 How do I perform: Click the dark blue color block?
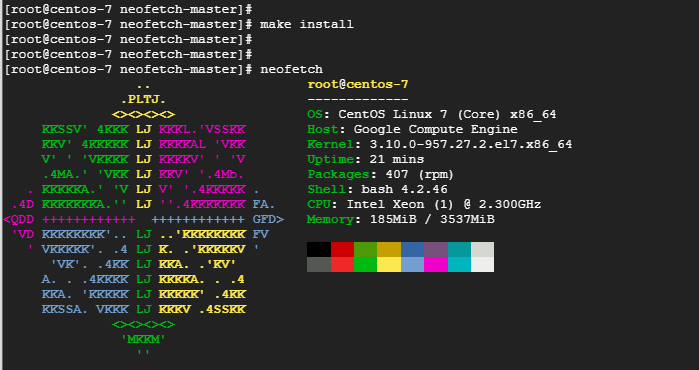pyautogui.click(x=412, y=250)
